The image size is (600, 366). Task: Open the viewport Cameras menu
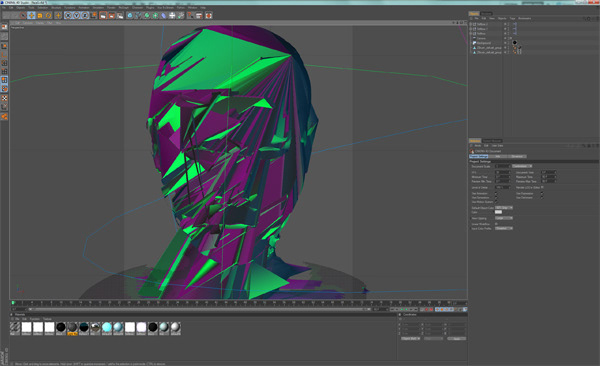[28, 23]
